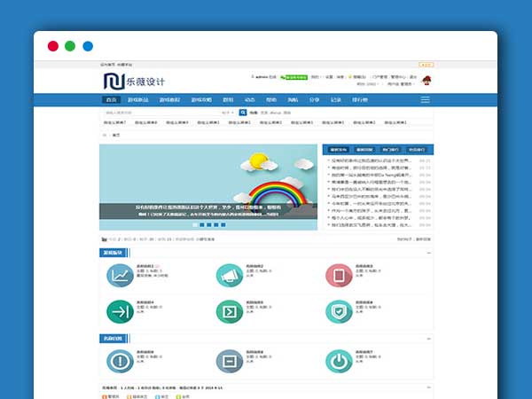Click the green arrow-to-bar forum icon
The image size is (532, 399).
(x=118, y=312)
